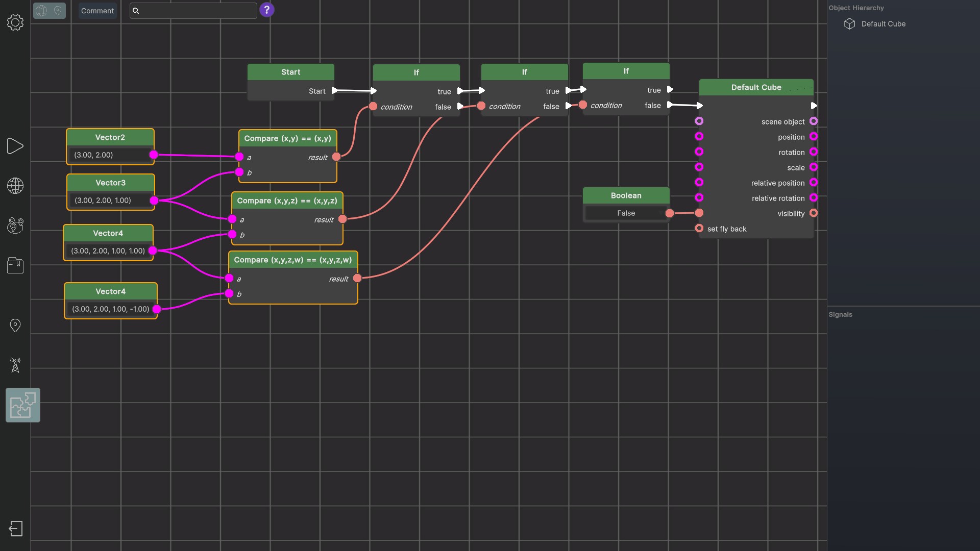The width and height of the screenshot is (980, 551).
Task: Click the node search input field
Action: [193, 11]
